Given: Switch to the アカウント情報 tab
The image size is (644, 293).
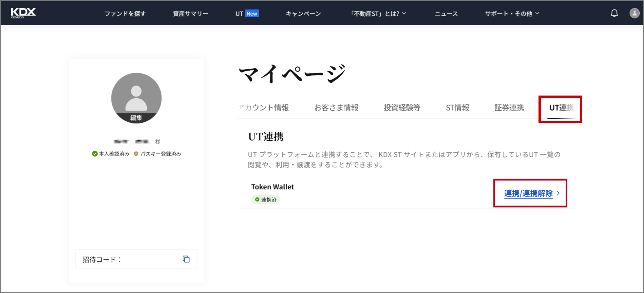Looking at the screenshot, I should (264, 108).
